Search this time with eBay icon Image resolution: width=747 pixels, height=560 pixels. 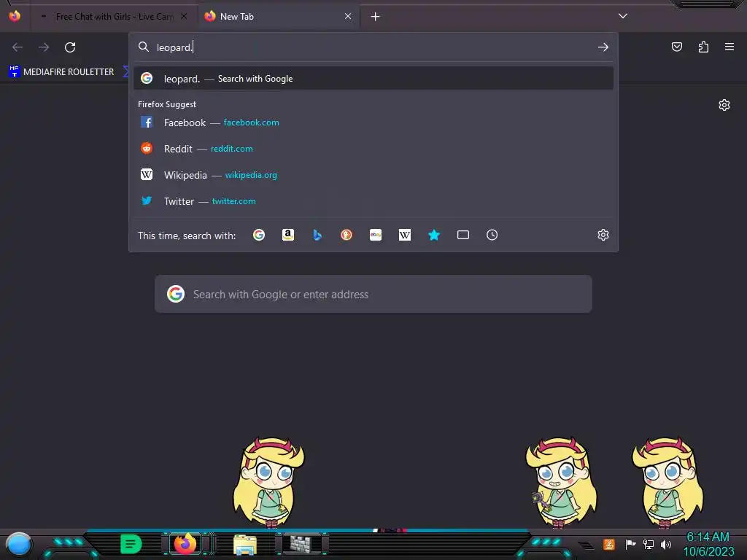point(376,235)
